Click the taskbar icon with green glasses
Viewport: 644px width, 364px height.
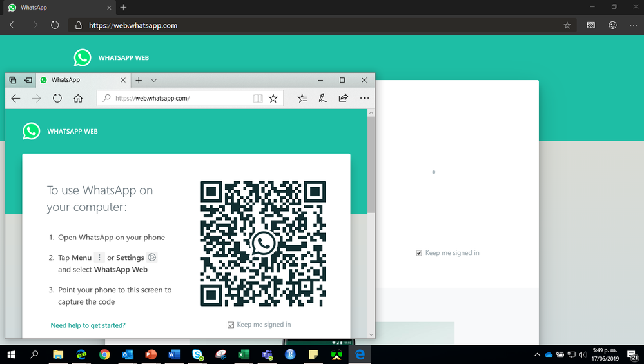(x=337, y=354)
